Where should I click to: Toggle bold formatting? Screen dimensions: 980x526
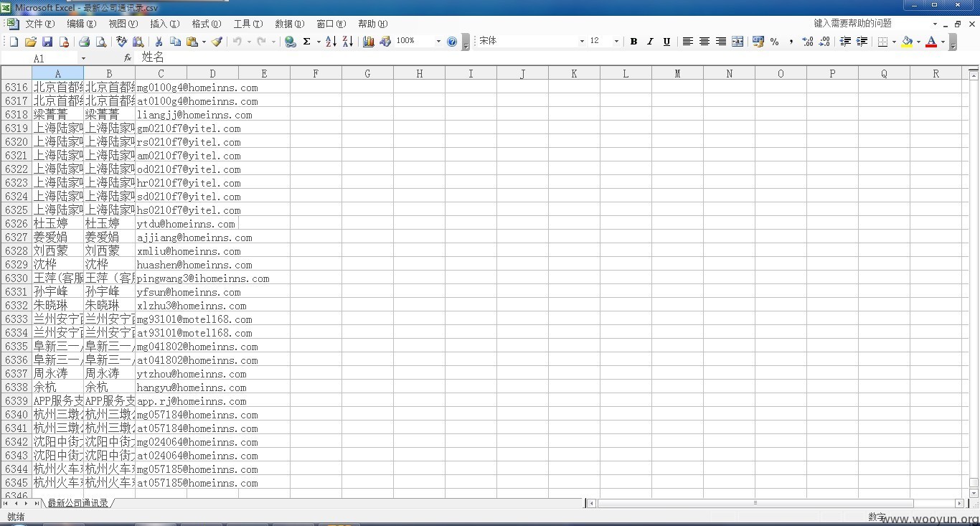[633, 42]
